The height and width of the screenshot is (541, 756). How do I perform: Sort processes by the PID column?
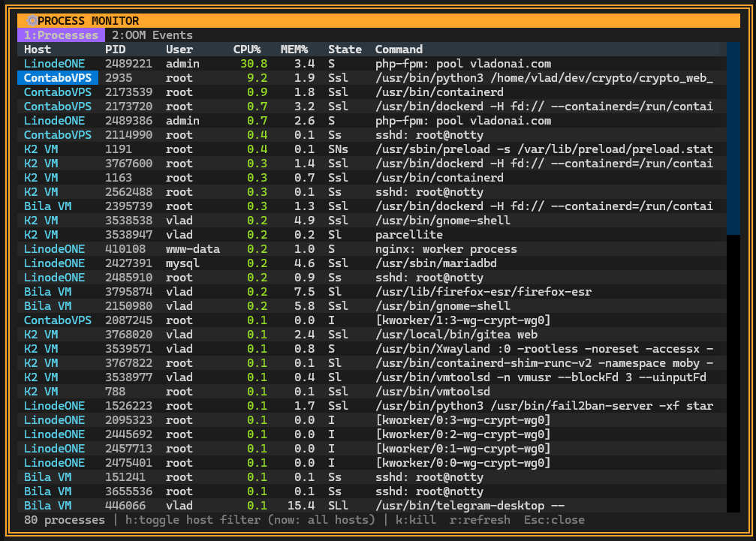[x=115, y=49]
